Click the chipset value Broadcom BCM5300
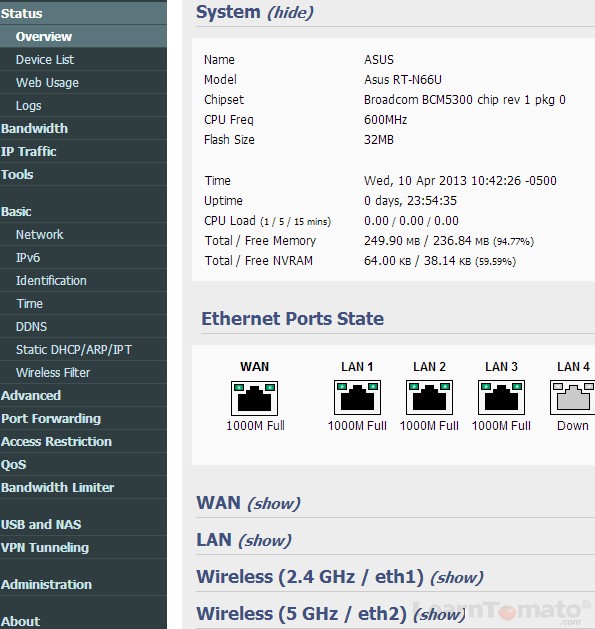Viewport: 595px width, 629px height. [465, 99]
